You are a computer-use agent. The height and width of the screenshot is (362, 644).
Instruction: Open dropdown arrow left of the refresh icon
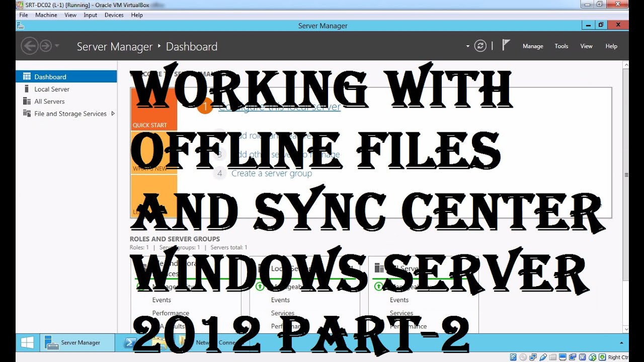coord(468,46)
